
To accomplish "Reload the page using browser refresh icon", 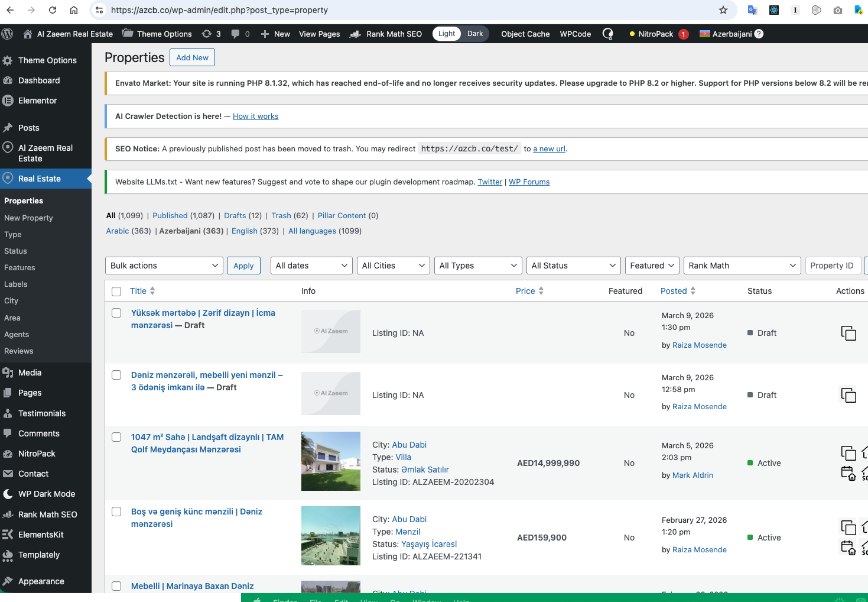I will point(53,10).
